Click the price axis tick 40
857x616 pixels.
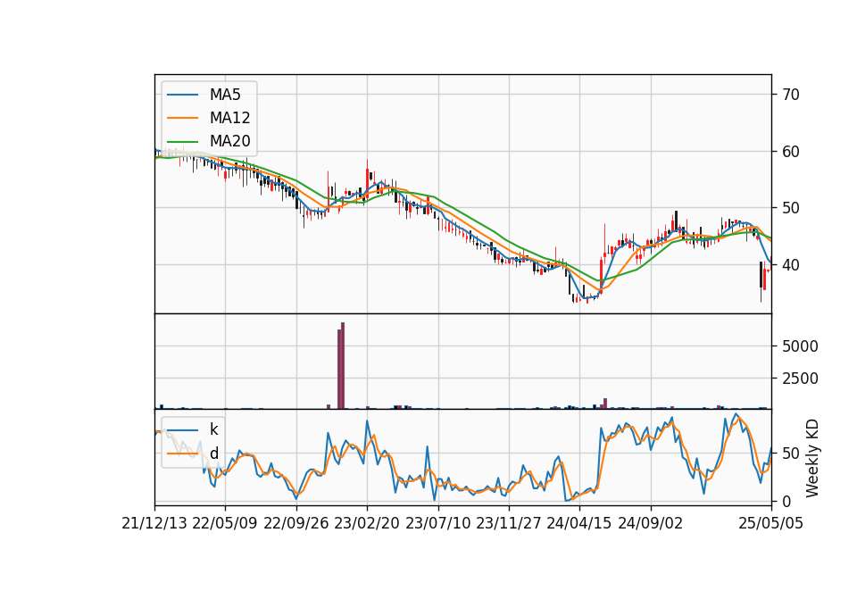[x=791, y=265]
